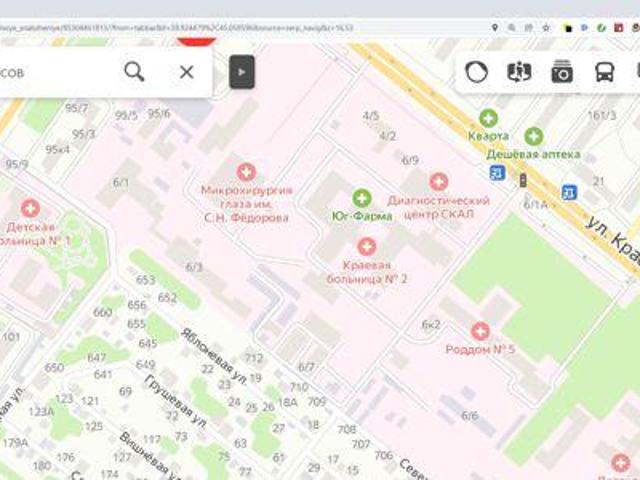
Task: Select house number 710
Action: pyautogui.click(x=299, y=386)
